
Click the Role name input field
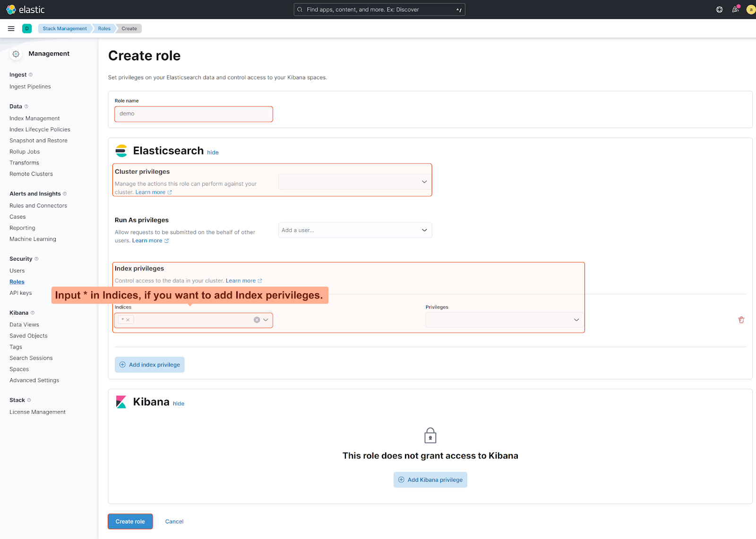point(194,114)
